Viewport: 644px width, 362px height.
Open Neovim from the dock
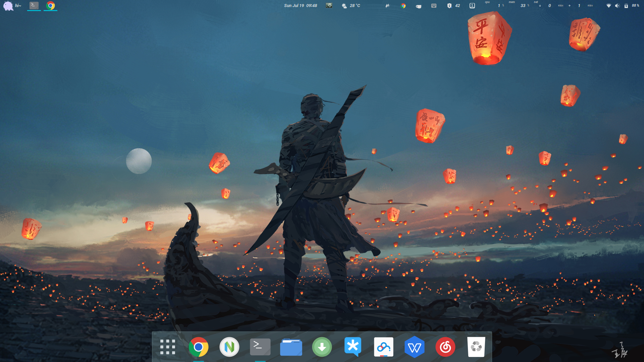pyautogui.click(x=229, y=347)
